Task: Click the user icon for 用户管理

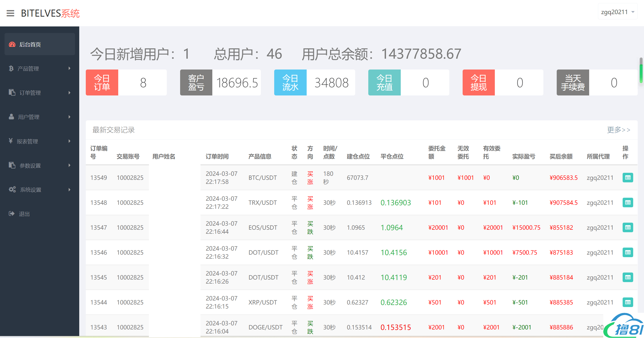Action: coord(11,117)
